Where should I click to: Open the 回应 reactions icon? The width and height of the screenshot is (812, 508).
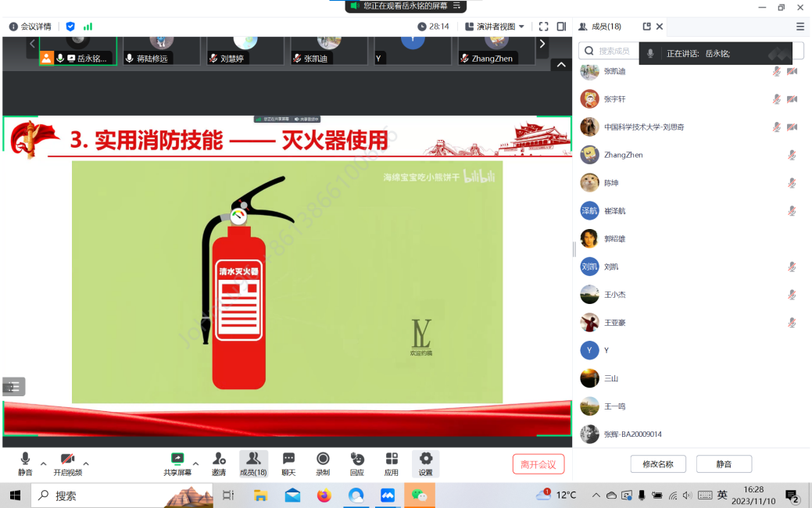point(357,460)
